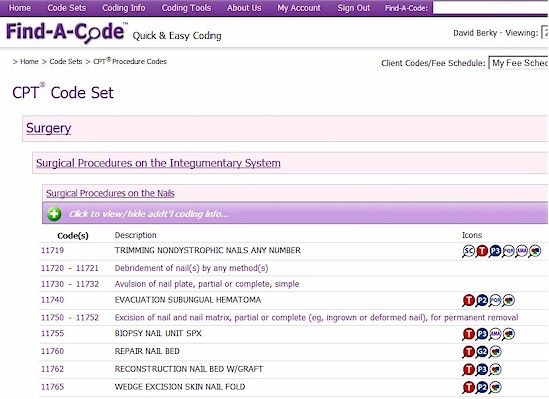Open Surgical Procedures on the Integumentary System
The height and width of the screenshot is (399, 549).
click(x=158, y=163)
